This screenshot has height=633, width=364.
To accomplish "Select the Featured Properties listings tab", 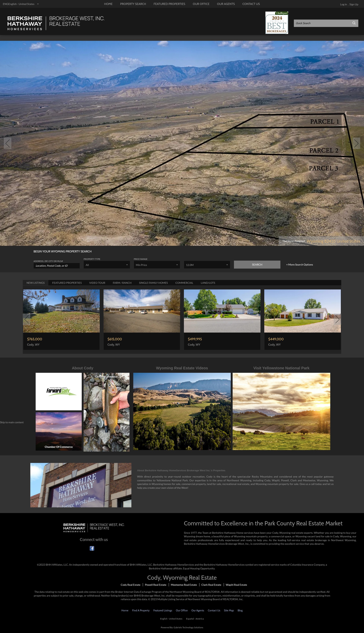I will pyautogui.click(x=67, y=283).
